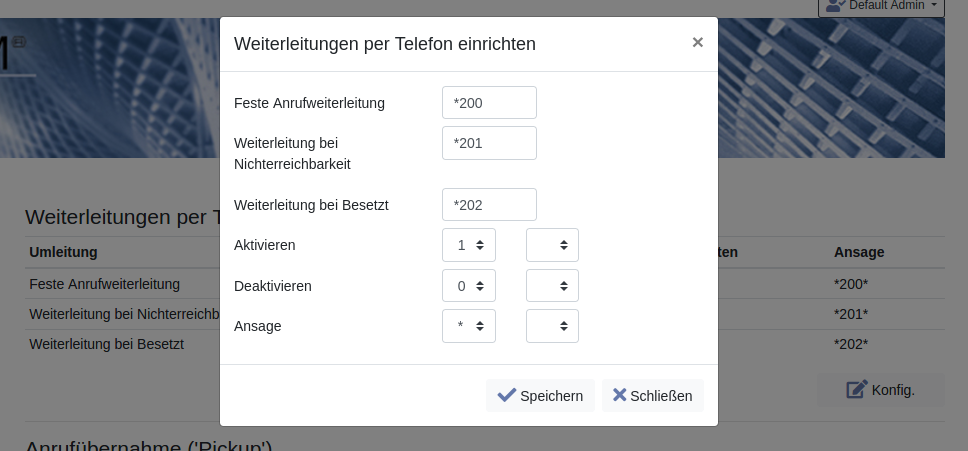Click the user icon beside Default Admin
This screenshot has height=451, width=968.
[x=835, y=6]
